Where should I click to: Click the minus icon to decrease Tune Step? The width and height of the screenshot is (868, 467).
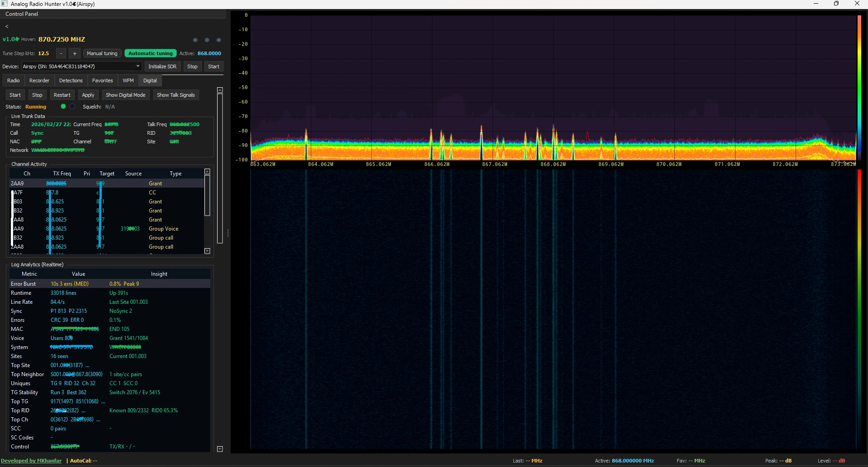click(x=61, y=53)
